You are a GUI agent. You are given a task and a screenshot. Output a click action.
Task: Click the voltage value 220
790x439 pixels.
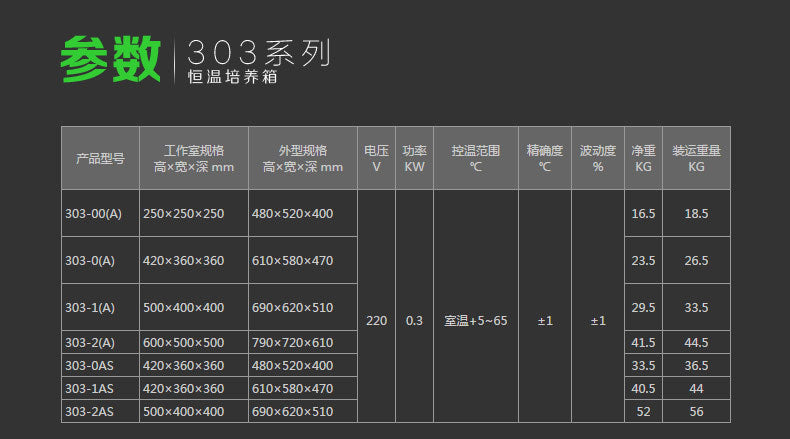(376, 321)
